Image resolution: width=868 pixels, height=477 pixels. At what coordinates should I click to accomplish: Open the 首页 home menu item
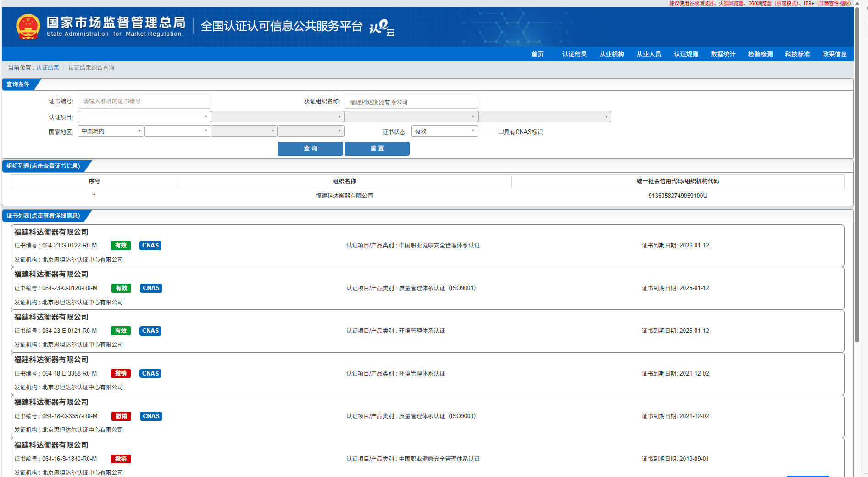click(537, 54)
